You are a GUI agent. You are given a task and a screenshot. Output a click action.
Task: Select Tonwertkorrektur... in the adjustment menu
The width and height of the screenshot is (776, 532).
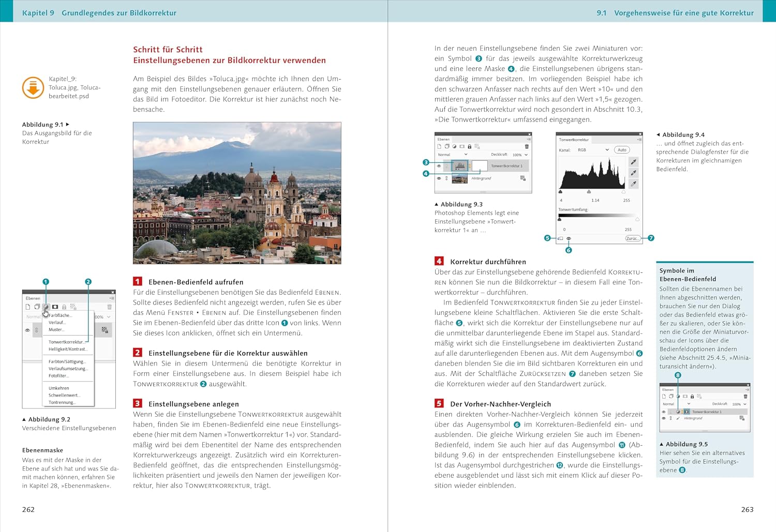tap(67, 342)
